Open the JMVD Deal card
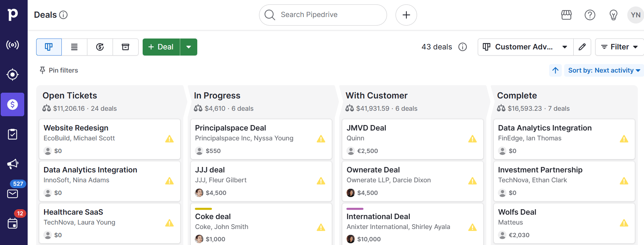Image resolution: width=644 pixels, height=245 pixels. click(413, 139)
